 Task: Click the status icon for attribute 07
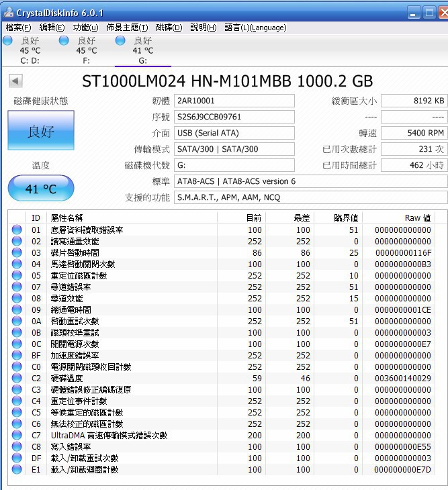pos(17,287)
